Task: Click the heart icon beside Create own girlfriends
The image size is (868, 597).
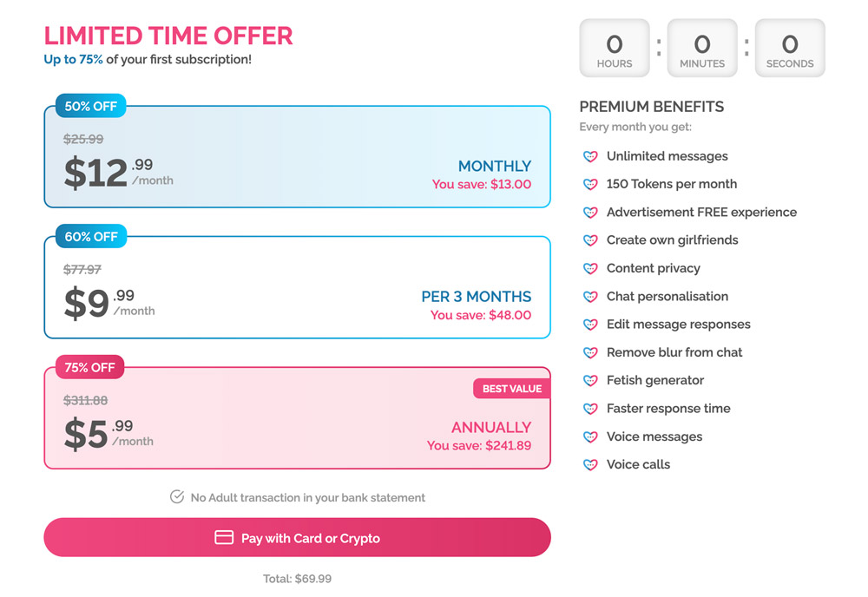Action: pos(591,240)
